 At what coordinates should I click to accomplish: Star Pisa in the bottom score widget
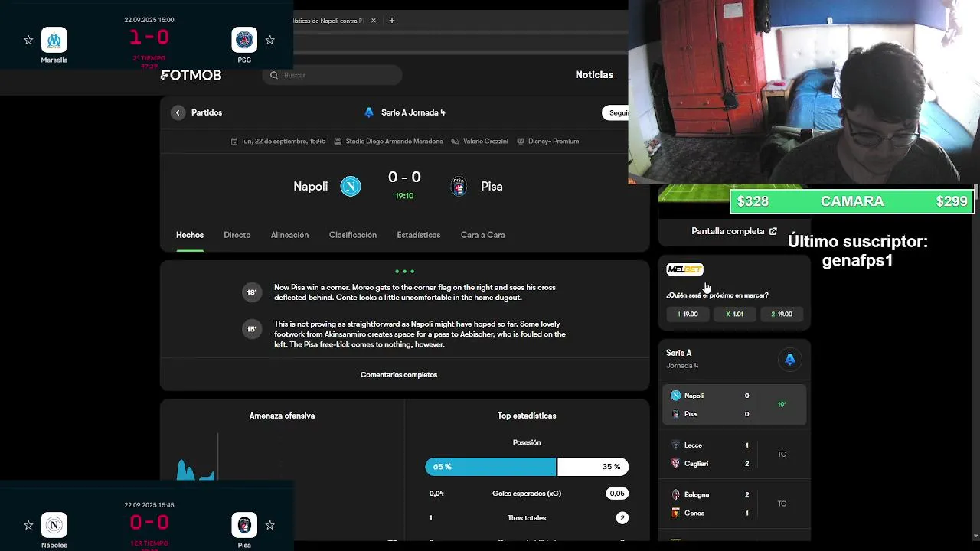pyautogui.click(x=269, y=525)
